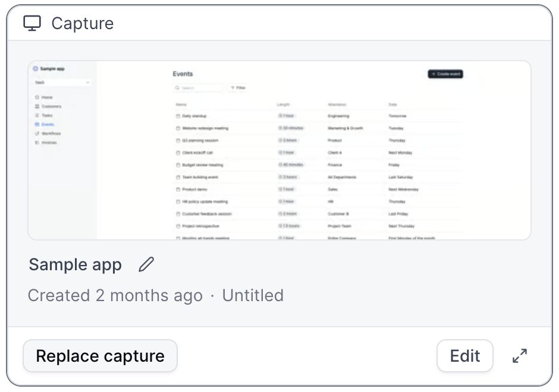
Task: Click the Search field in Events preview
Action: point(199,88)
